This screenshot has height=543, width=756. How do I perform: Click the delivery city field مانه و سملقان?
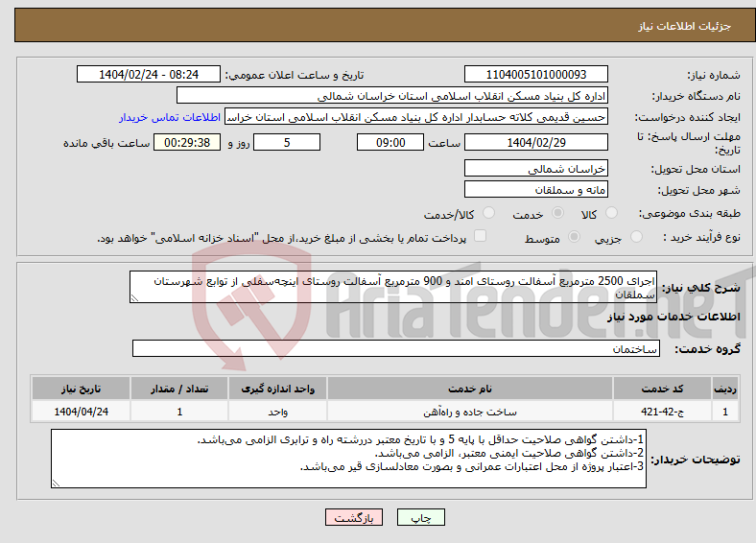tap(536, 189)
